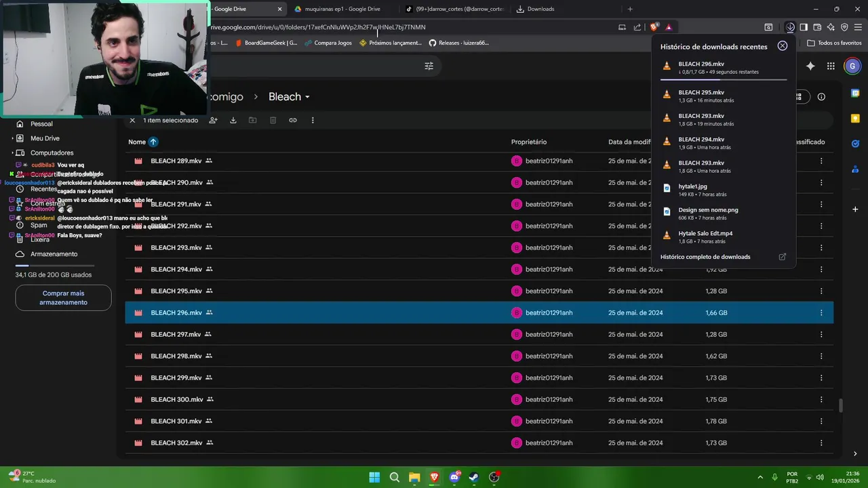Open Windows Start menu

[374, 477]
